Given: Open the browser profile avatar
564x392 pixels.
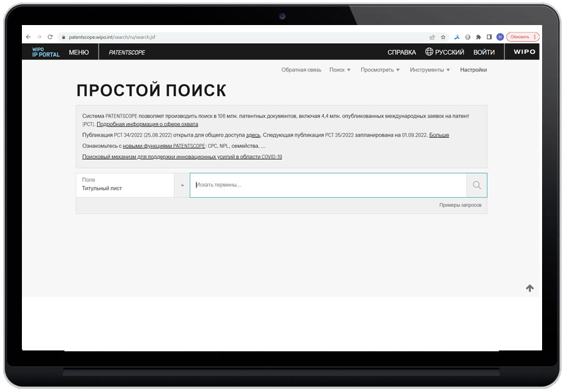Looking at the screenshot, I should (x=499, y=36).
